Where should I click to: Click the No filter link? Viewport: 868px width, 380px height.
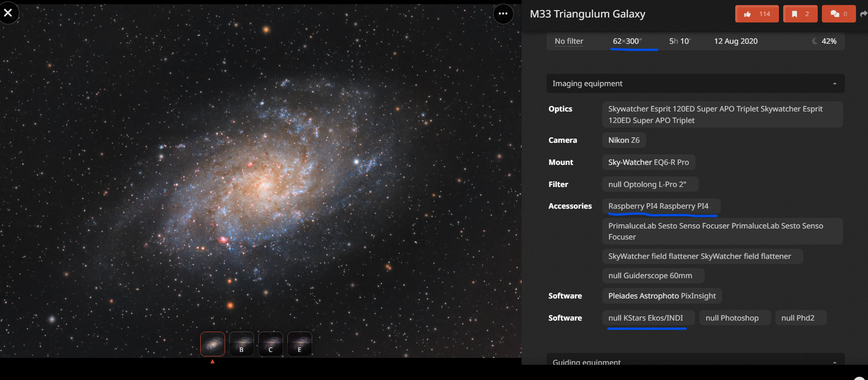(x=569, y=41)
